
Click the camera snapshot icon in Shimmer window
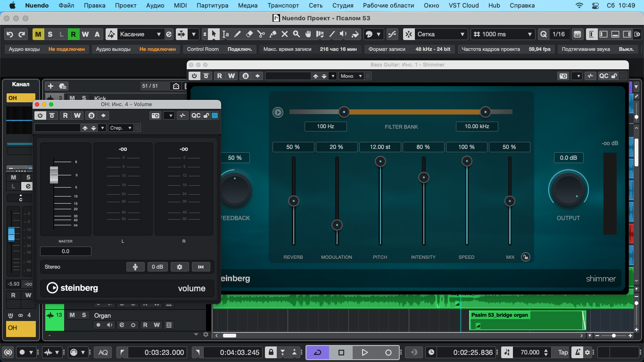[x=563, y=76]
